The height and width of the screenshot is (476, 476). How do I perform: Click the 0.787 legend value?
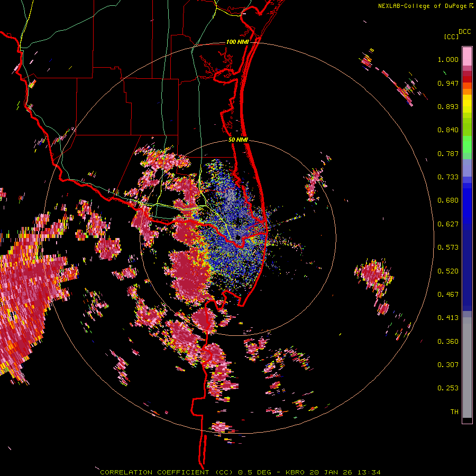(x=448, y=153)
